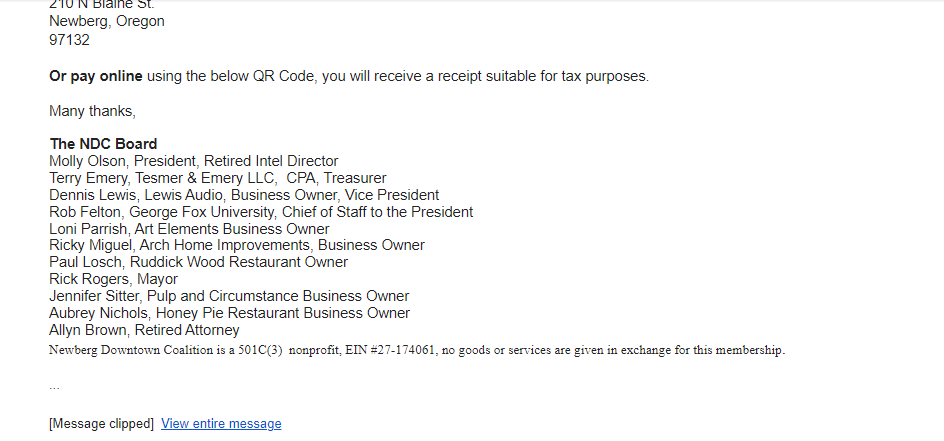The width and height of the screenshot is (944, 441).
Task: Select the Allyn Brown, Retired Attorney line
Action: coord(144,330)
